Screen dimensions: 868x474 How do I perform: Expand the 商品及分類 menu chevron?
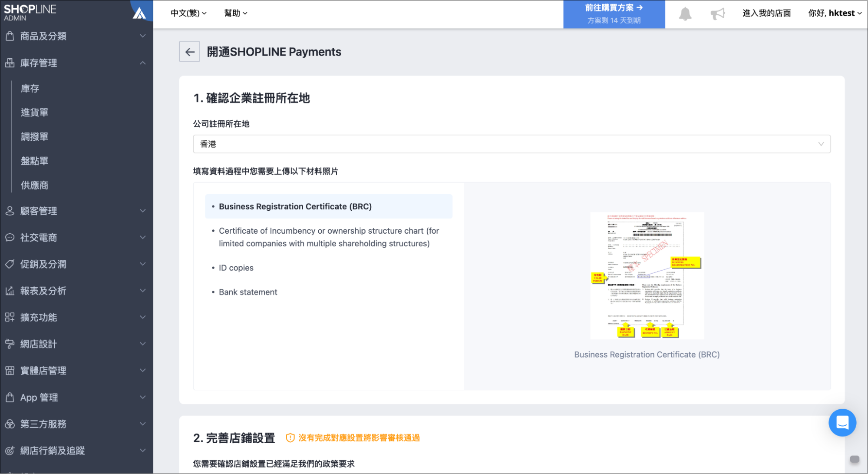point(142,36)
